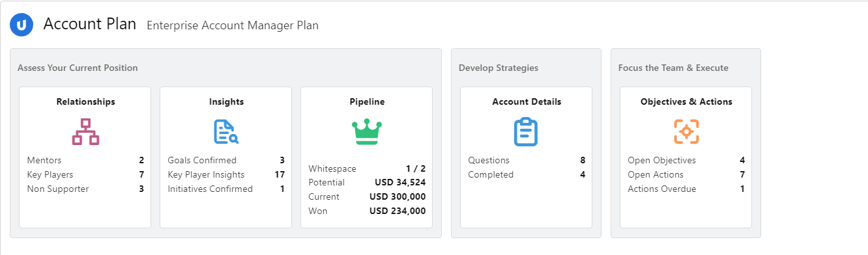Select the Current row label
The height and width of the screenshot is (255, 868).
click(x=324, y=197)
